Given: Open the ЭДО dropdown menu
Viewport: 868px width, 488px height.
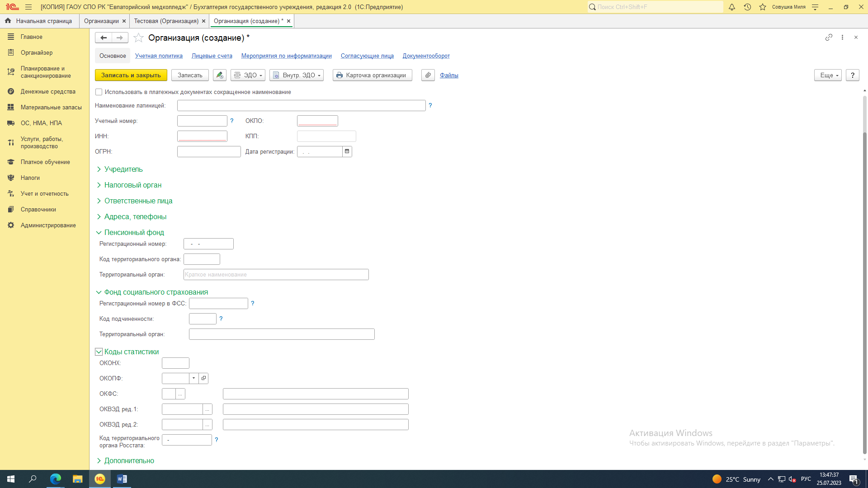Looking at the screenshot, I should tap(248, 75).
